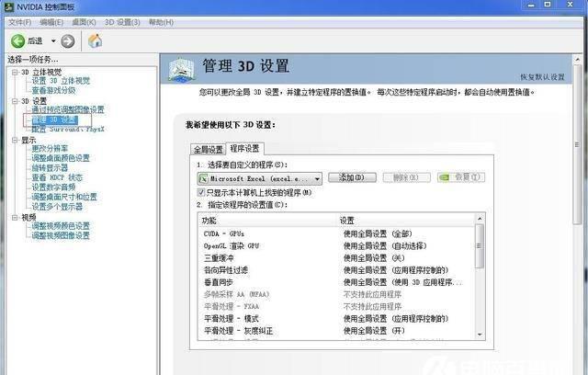588x375 pixels.
Task: Select 调整视频图像设置 in tree
Action: [61, 235]
